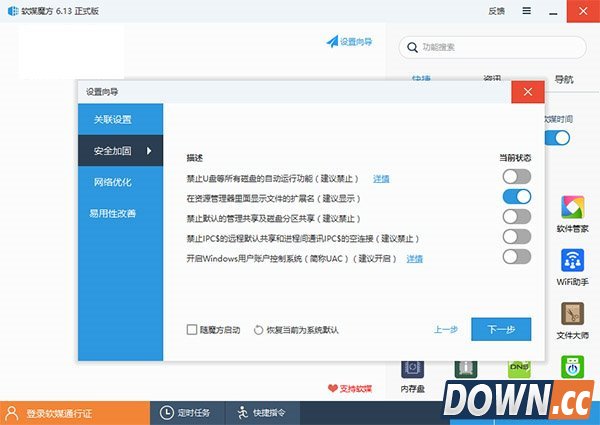Toggle 禁止U盘自动运行功能 switch

point(517,177)
